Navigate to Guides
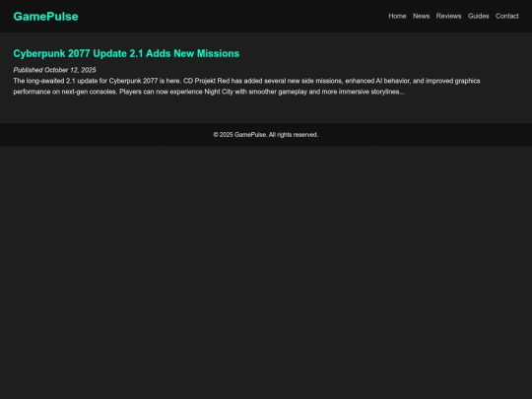The image size is (532, 399). pos(479,16)
